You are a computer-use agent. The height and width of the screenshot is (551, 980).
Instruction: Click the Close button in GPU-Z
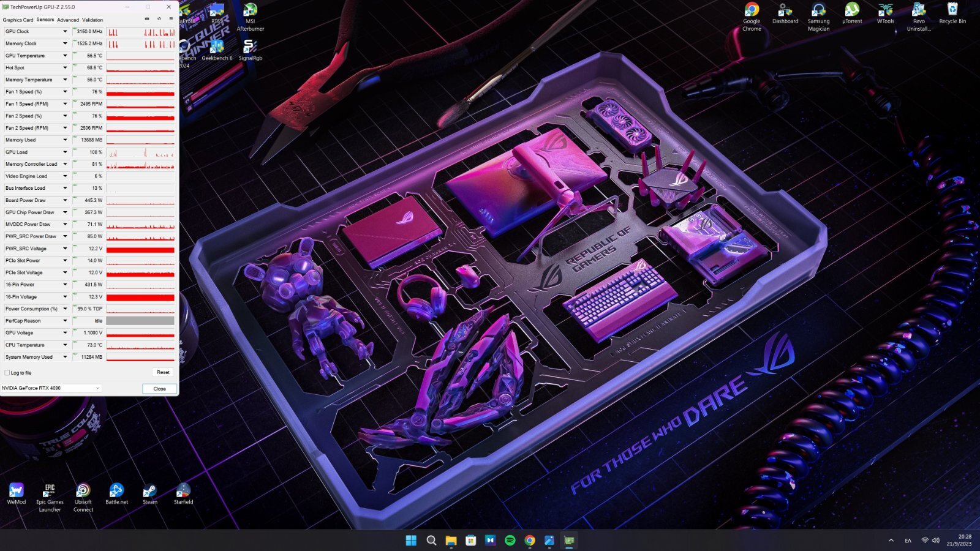160,389
